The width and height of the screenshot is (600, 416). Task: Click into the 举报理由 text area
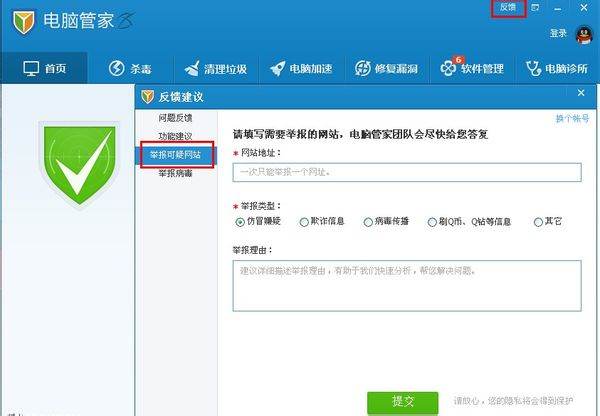(x=407, y=285)
